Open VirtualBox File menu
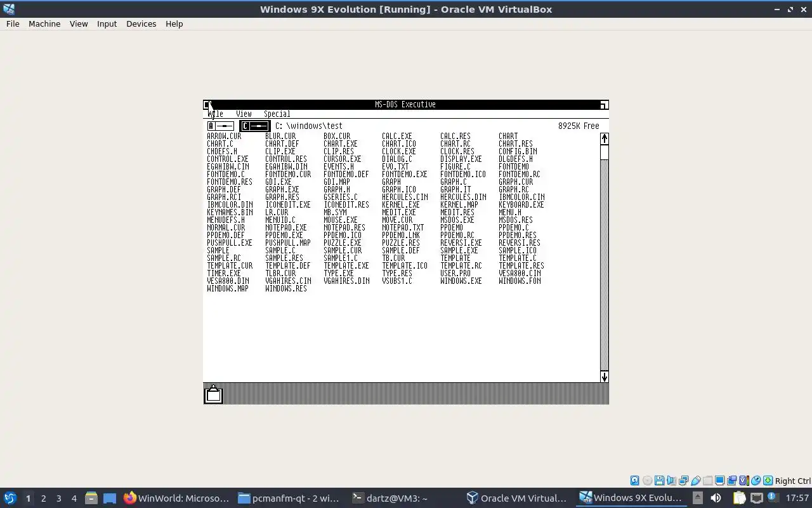This screenshot has height=508, width=812. point(13,23)
